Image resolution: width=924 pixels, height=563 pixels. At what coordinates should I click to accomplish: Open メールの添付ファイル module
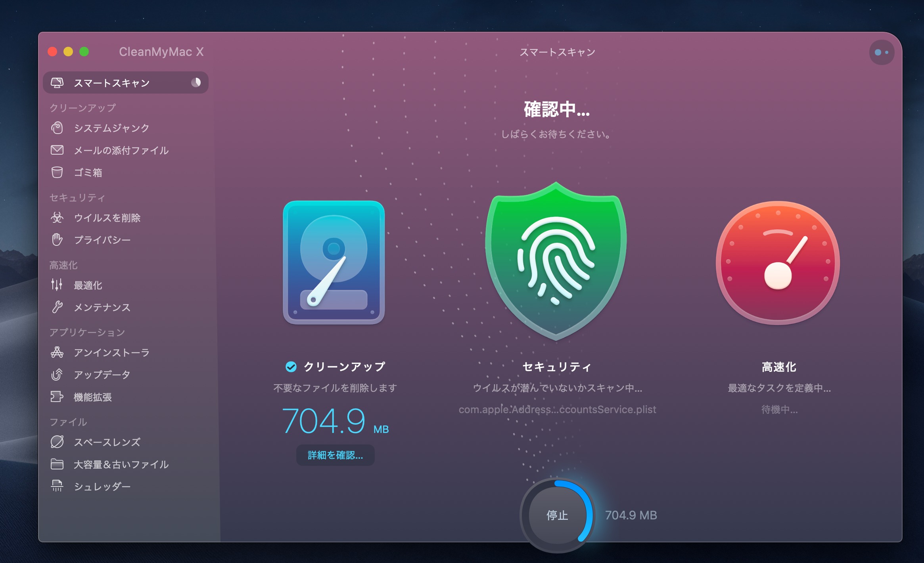click(125, 150)
